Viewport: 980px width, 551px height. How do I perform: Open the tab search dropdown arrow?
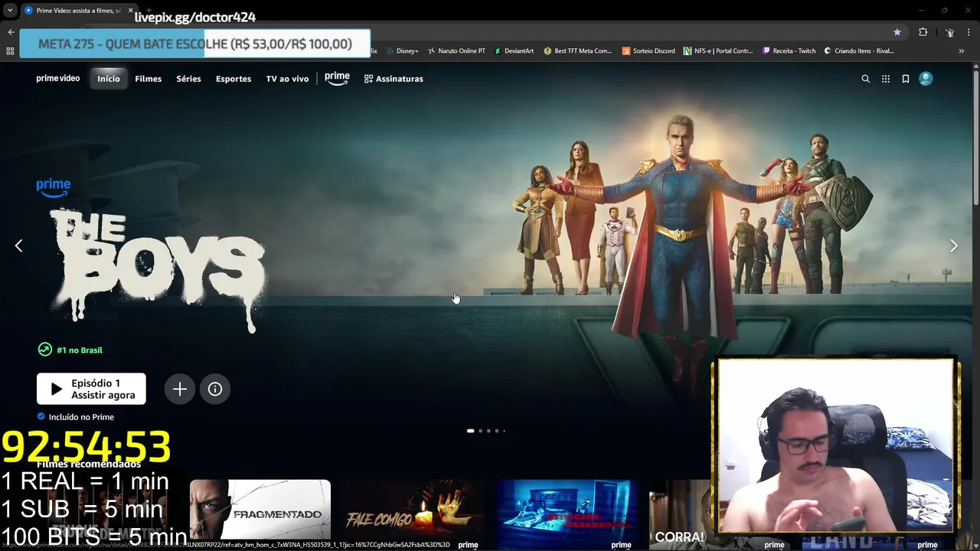pos(10,11)
